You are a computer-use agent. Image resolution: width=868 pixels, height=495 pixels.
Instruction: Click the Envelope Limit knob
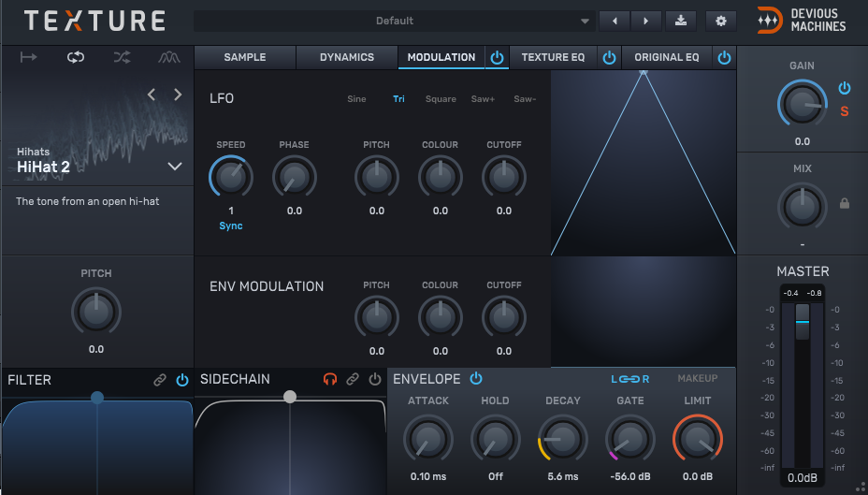point(698,439)
